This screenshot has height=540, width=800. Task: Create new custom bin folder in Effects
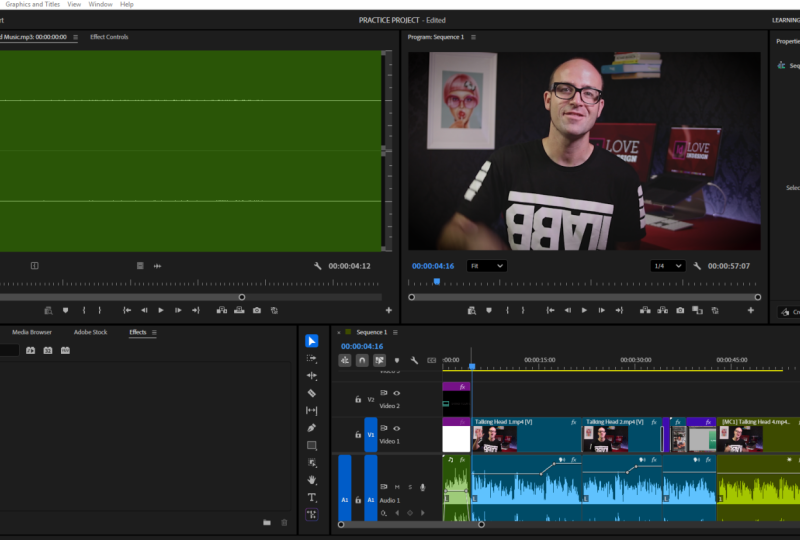[267, 522]
